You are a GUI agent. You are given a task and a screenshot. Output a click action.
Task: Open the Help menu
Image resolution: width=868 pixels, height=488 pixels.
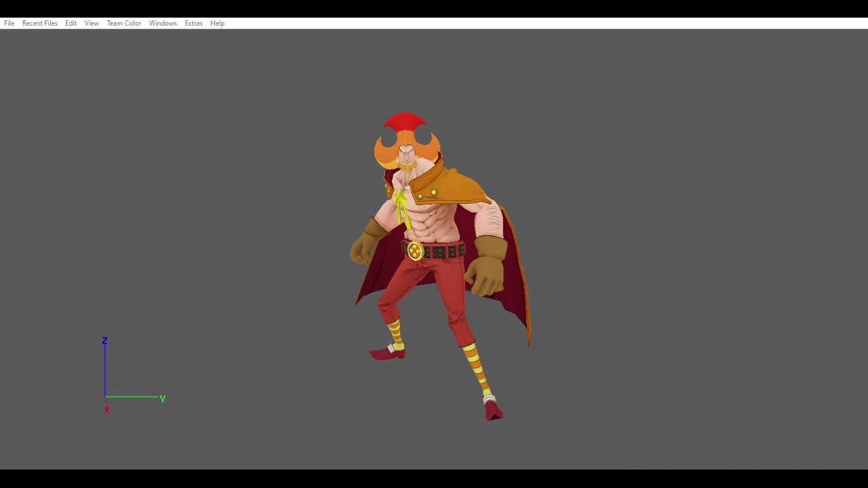pos(217,23)
